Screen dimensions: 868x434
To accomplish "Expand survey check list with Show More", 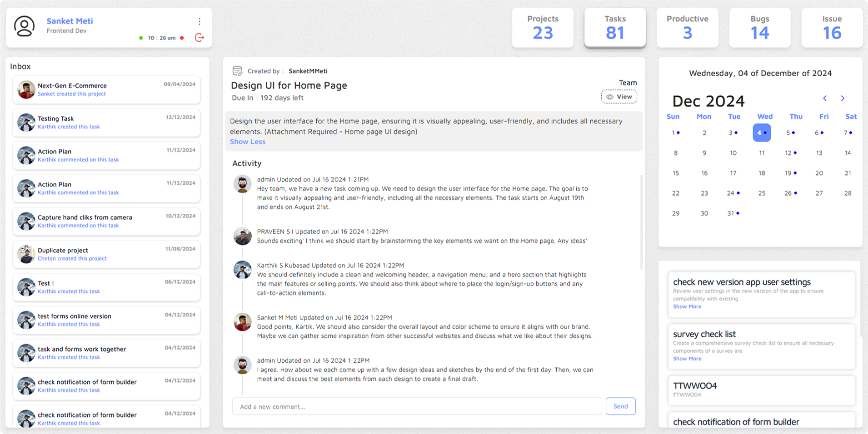I will 687,359.
